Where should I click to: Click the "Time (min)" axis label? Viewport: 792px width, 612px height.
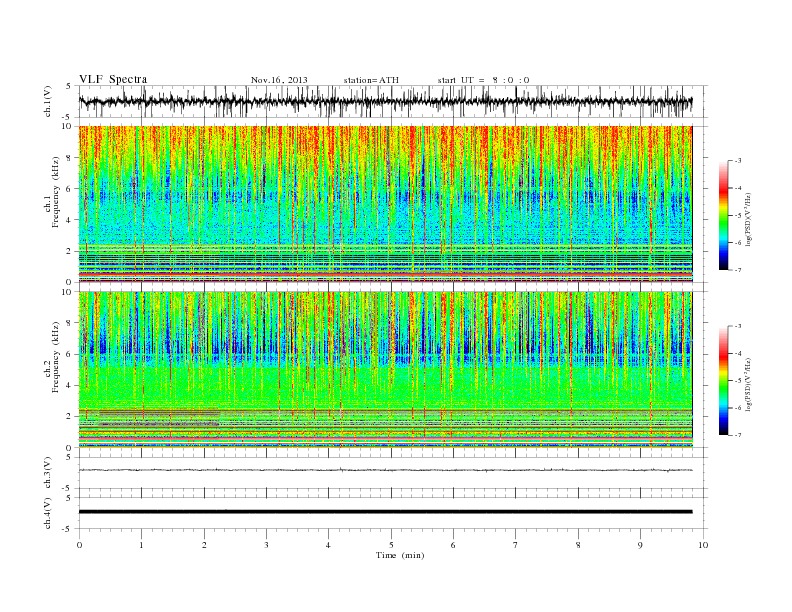tap(400, 555)
